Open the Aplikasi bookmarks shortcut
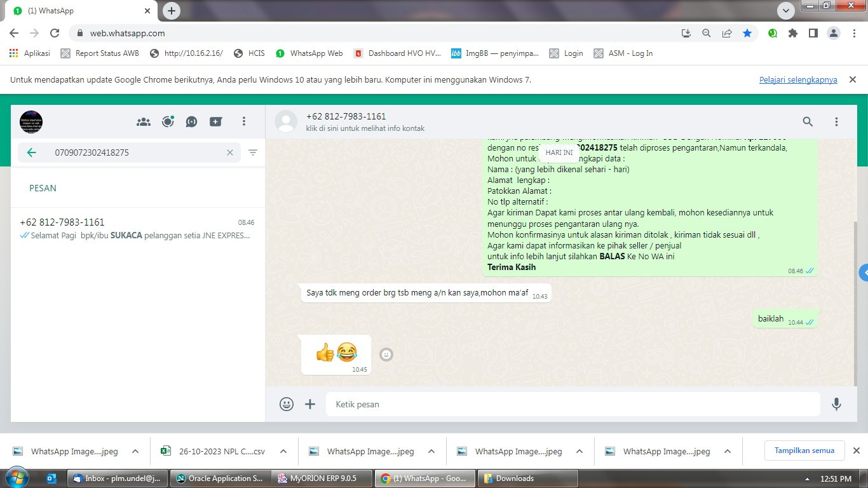Viewport: 868px width, 488px height. 30,53
